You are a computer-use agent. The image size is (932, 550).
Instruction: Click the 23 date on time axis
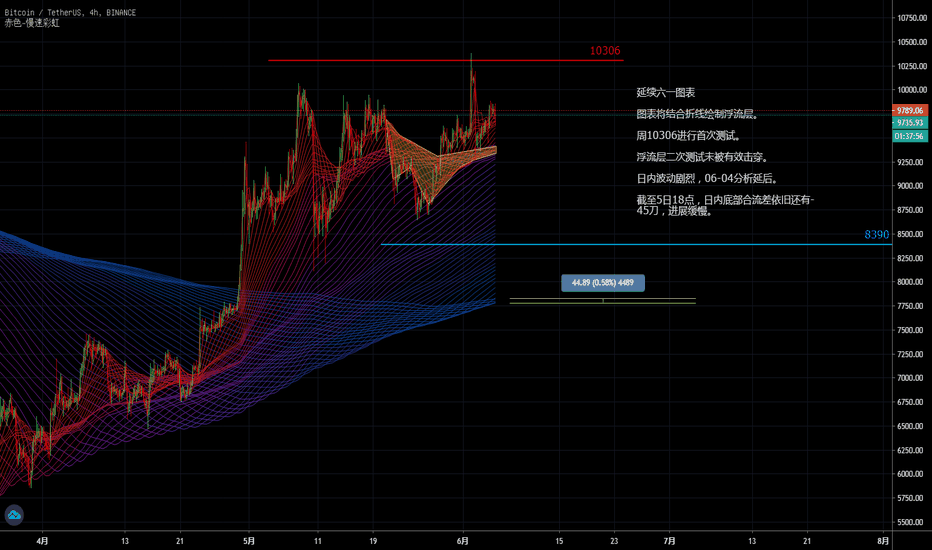tap(614, 541)
